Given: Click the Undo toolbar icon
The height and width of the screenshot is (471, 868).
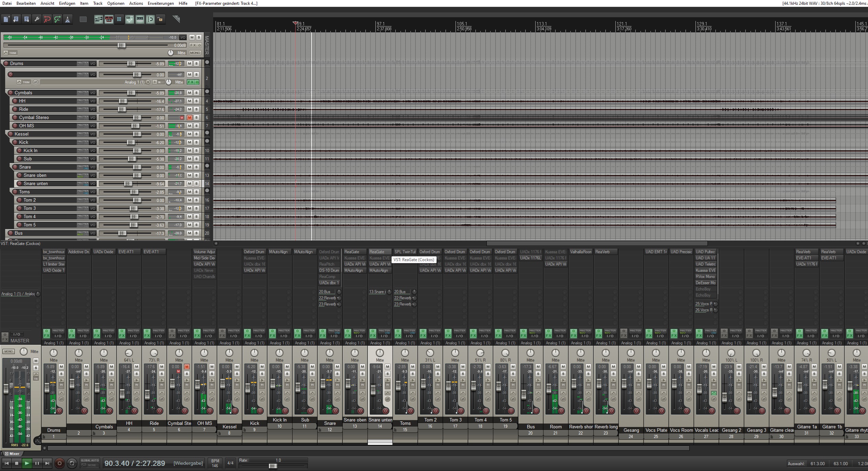Looking at the screenshot, I should (x=47, y=19).
